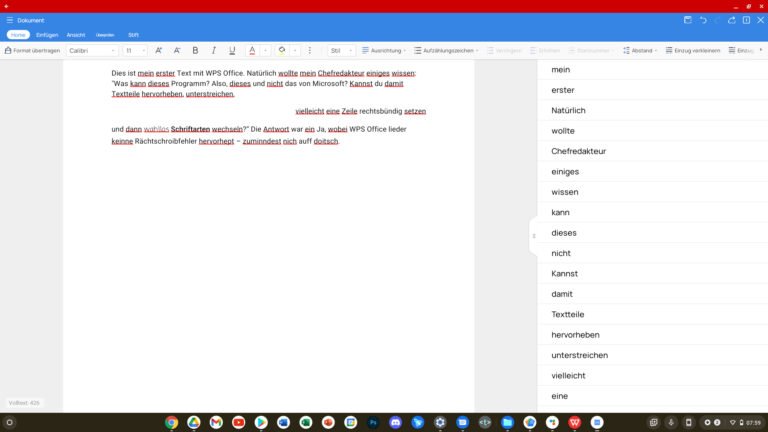The height and width of the screenshot is (432, 768).
Task: Select the suggestion 'vielleicht' in the side panel
Action: [x=652, y=376]
